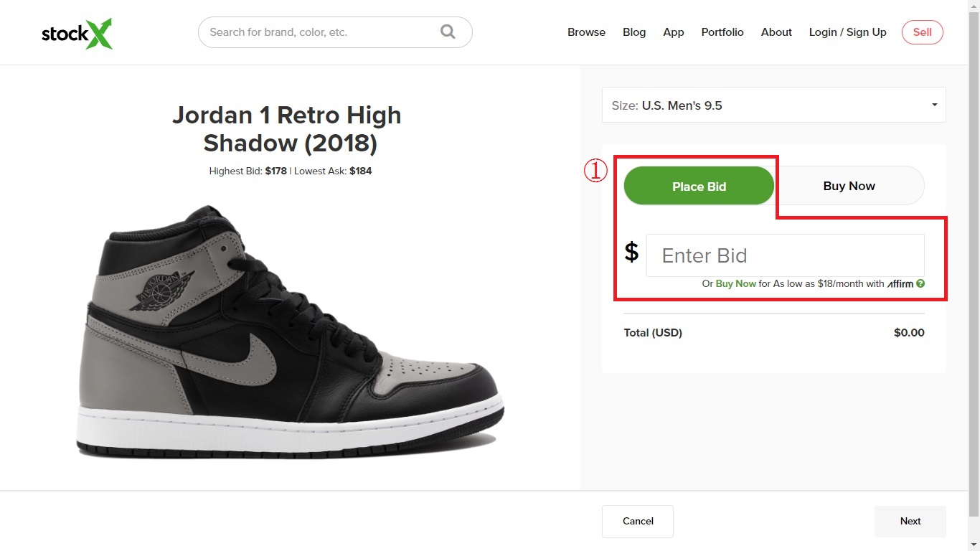Screen dimensions: 980x551
Task: Click the green Sell button
Action: pyautogui.click(x=922, y=32)
